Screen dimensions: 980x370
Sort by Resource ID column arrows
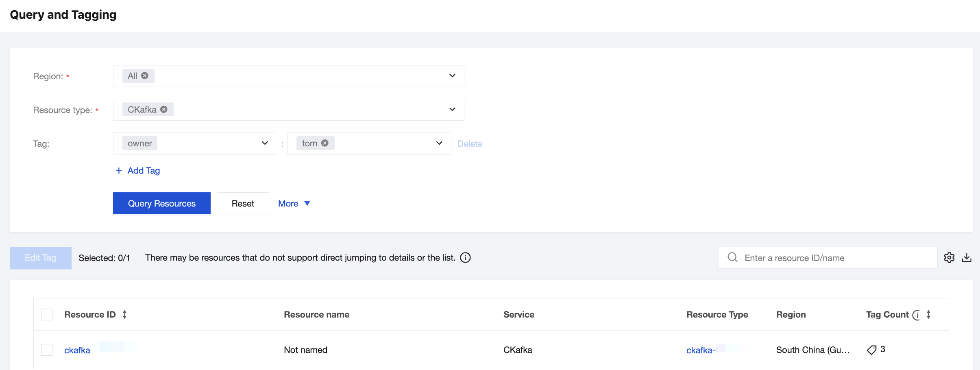tap(125, 314)
